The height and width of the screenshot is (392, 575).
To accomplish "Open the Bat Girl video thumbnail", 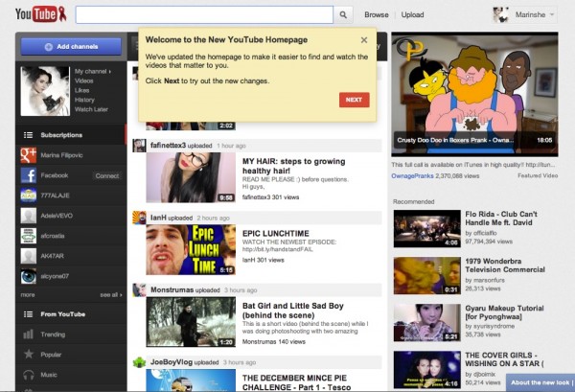I will pos(191,322).
